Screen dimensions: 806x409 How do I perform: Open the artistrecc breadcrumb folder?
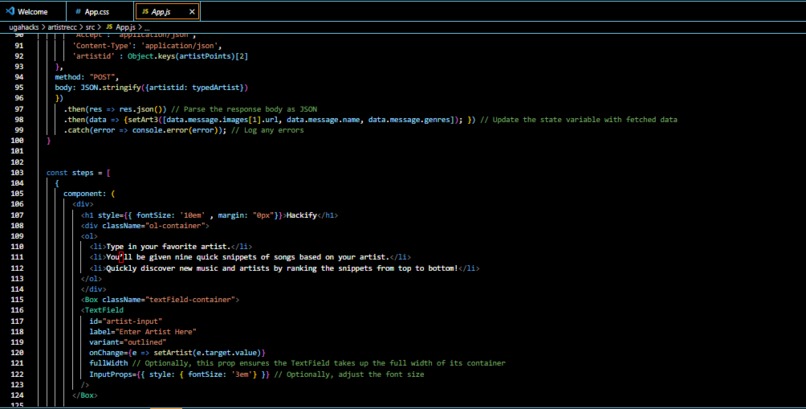[x=63, y=27]
